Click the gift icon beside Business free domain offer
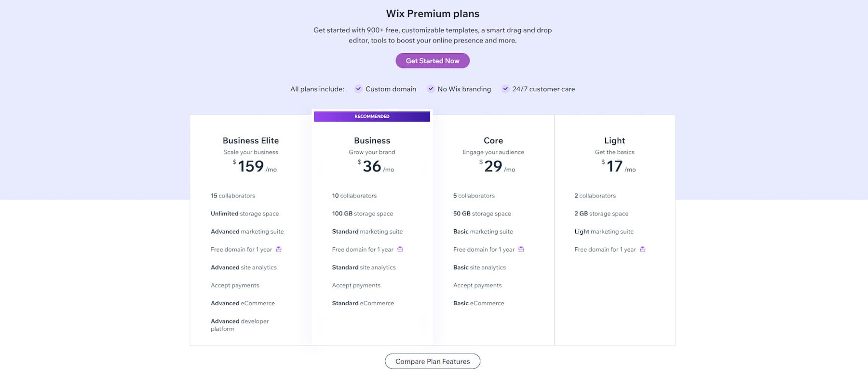Viewport: 868px width, 380px height. (401, 249)
